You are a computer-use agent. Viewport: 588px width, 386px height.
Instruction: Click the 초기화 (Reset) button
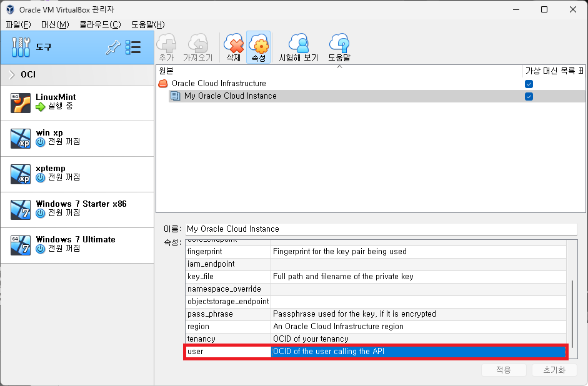point(554,370)
